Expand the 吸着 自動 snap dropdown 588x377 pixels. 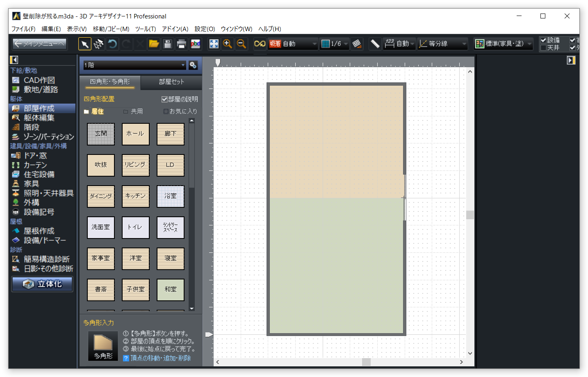click(x=315, y=44)
